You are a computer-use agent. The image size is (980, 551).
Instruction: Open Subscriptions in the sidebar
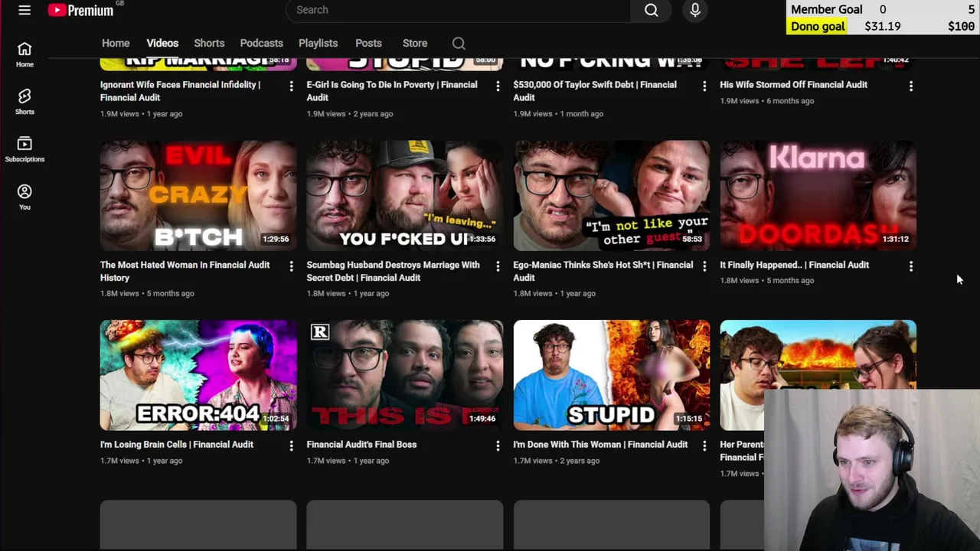(24, 149)
